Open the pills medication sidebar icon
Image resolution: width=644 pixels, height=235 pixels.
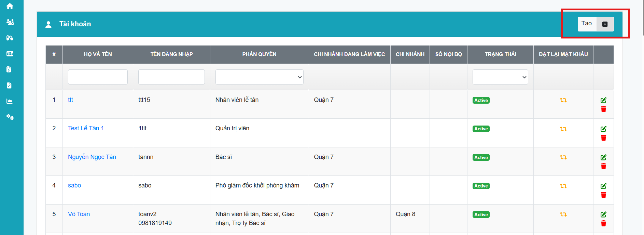[x=10, y=38]
